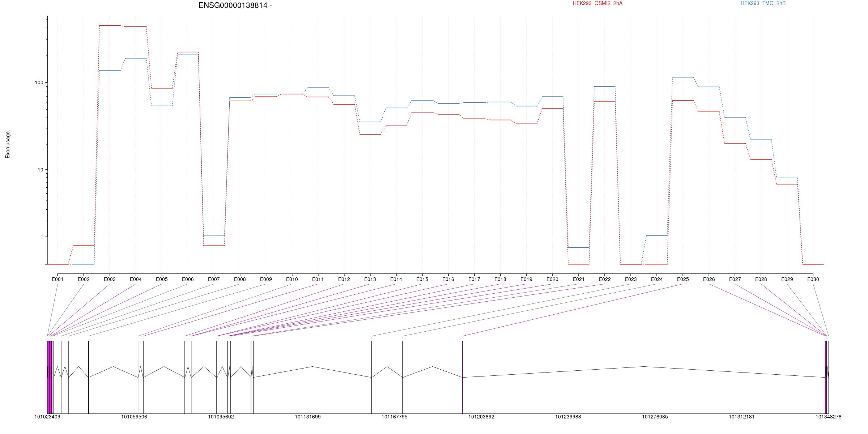This screenshot has width=868, height=434.
Task: Click the red E006 usage line segment
Action: pos(188,52)
